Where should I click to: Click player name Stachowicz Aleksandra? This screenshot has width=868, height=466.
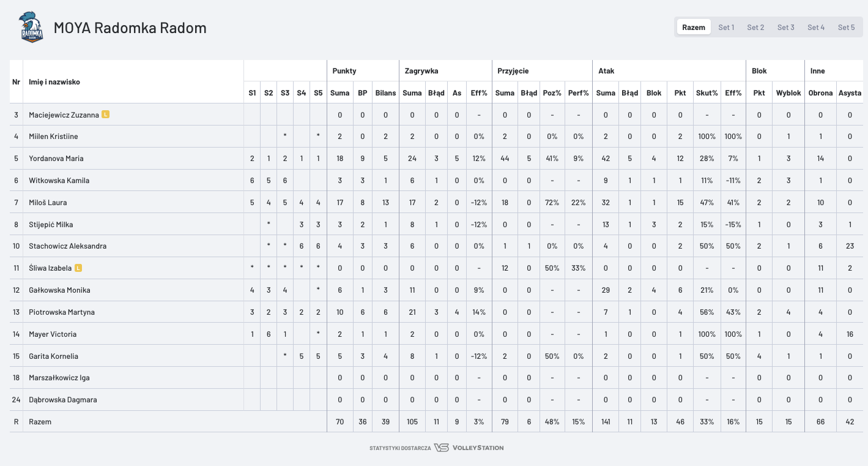coord(67,246)
